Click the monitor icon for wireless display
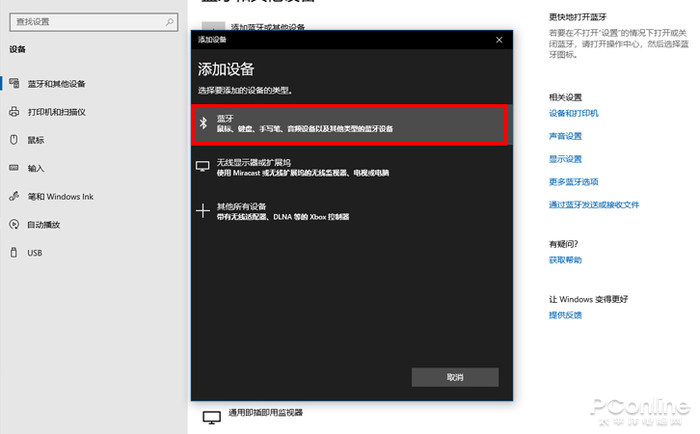The width and height of the screenshot is (700, 434). click(203, 167)
